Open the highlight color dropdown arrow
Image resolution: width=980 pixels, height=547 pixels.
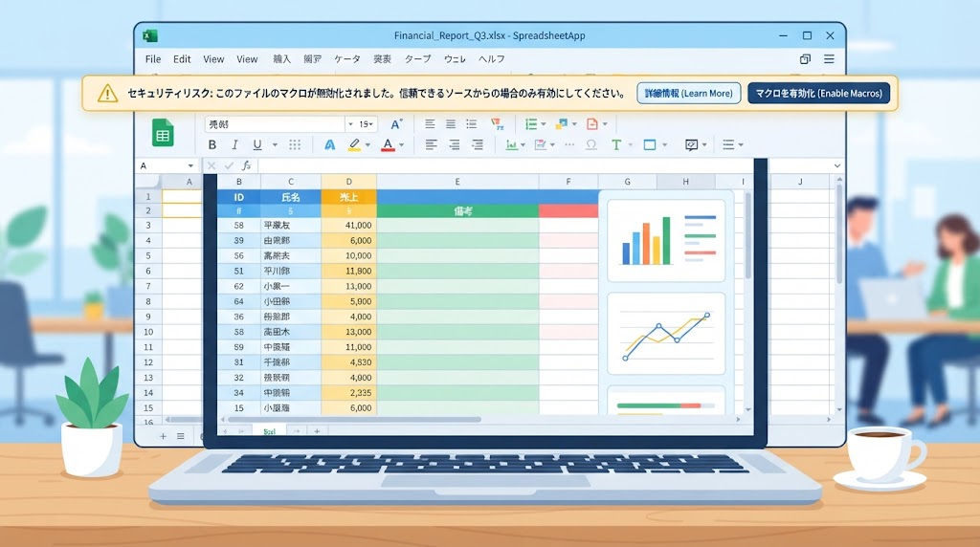367,144
